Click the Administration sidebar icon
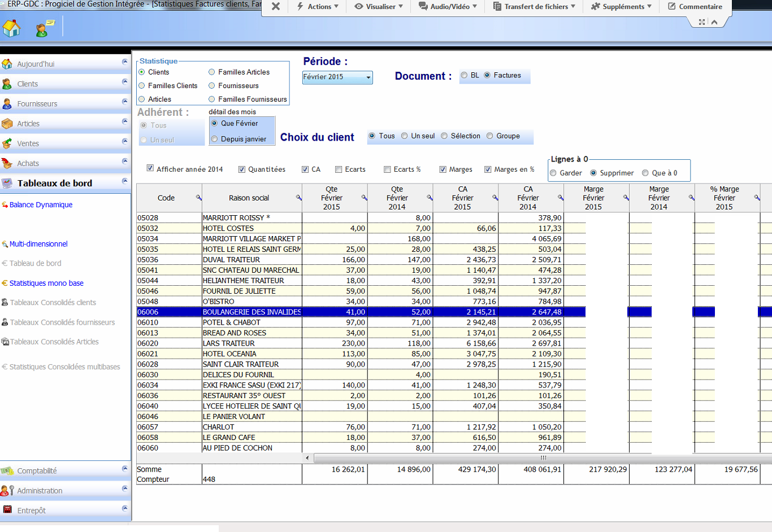This screenshot has width=772, height=532. (x=7, y=490)
